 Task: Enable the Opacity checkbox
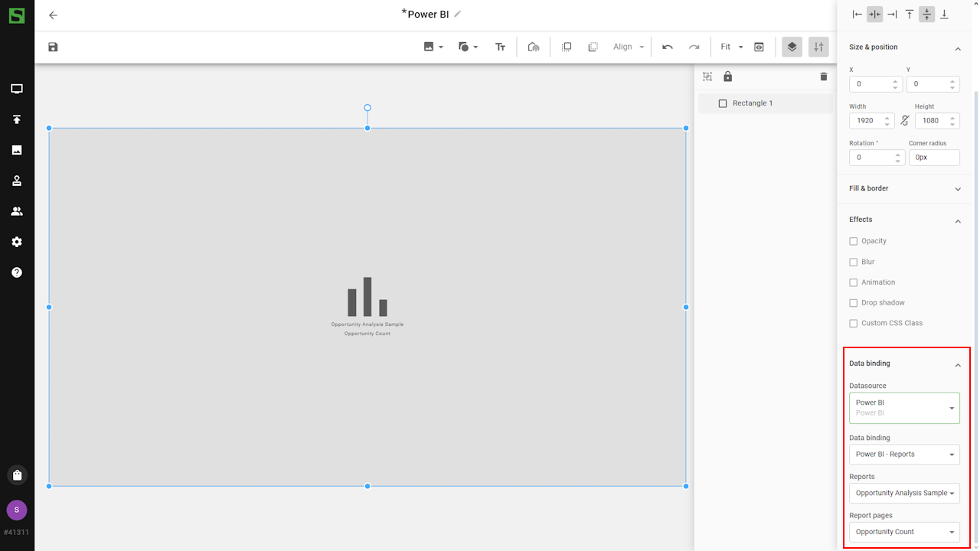854,241
